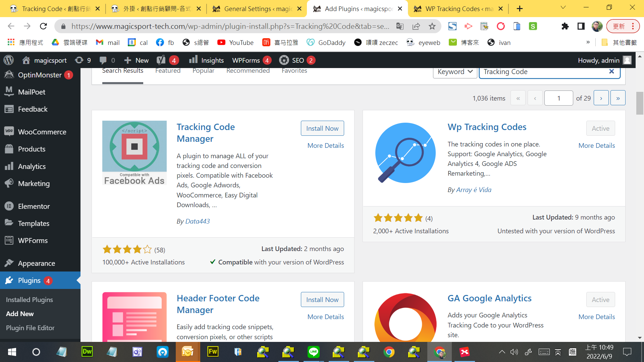Open Installed Plugins submenu item
Screen dimensions: 644x362
(30, 300)
